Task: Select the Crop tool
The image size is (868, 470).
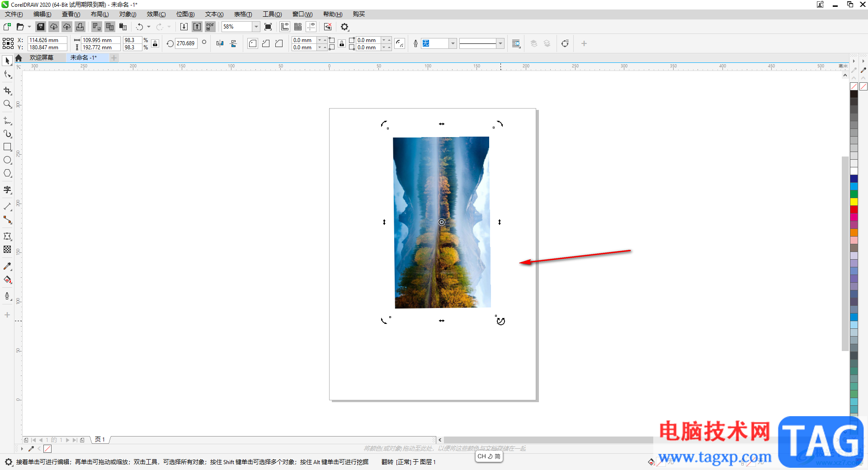Action: pos(7,91)
